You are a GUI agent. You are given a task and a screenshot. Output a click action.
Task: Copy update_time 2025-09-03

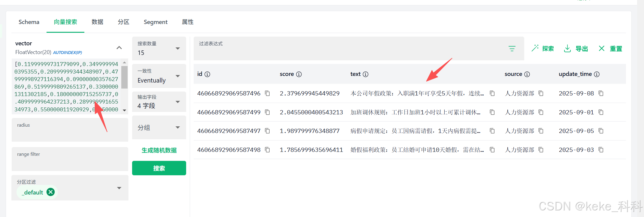[601, 150]
